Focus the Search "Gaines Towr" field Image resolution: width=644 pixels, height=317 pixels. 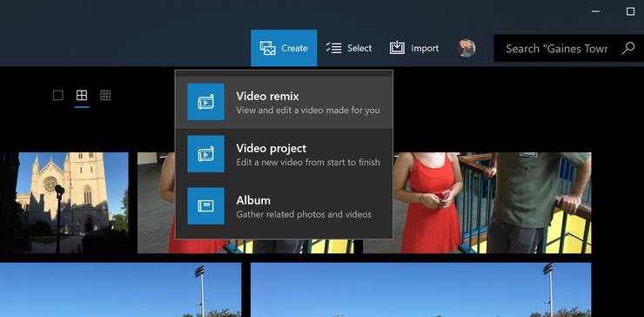[x=569, y=48]
